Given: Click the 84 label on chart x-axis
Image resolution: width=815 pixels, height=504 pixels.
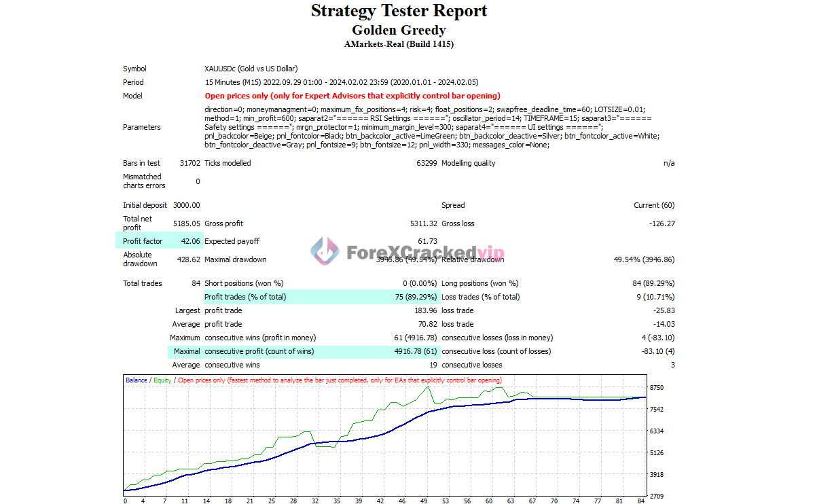Looking at the screenshot, I should (641, 501).
